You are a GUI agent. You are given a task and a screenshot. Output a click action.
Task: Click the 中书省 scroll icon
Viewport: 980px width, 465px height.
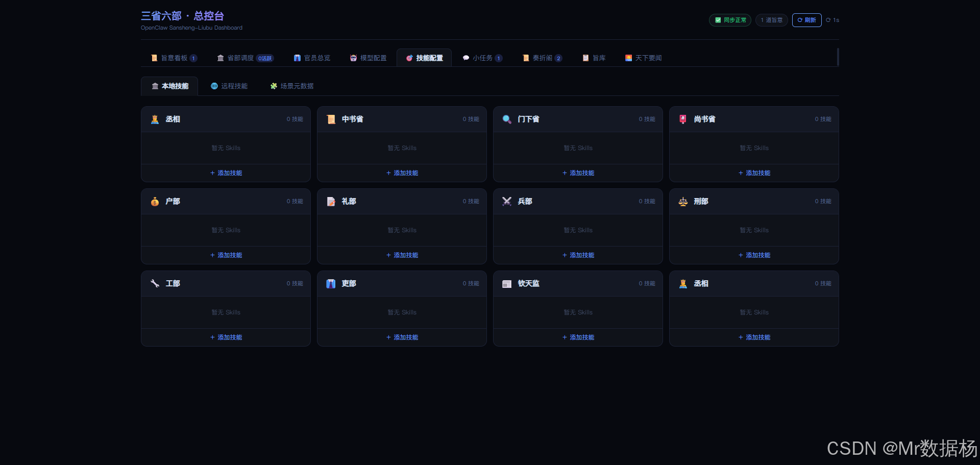(x=331, y=119)
